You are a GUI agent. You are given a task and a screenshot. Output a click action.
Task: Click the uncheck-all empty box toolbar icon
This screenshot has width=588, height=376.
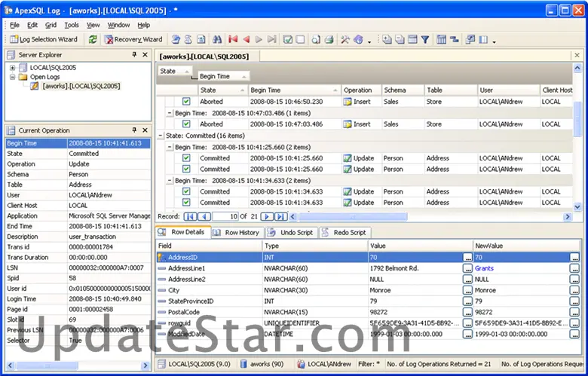[300, 39]
